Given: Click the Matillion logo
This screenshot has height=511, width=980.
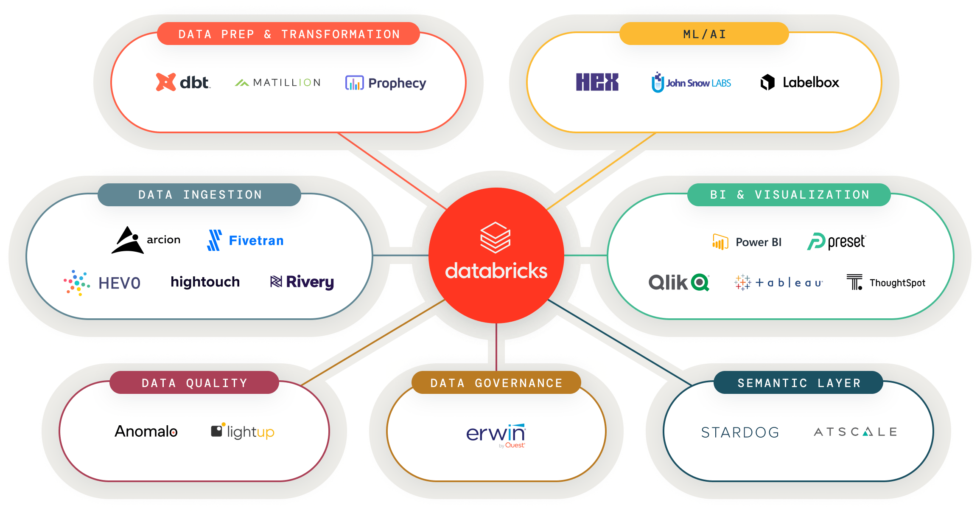Looking at the screenshot, I should point(277,82).
